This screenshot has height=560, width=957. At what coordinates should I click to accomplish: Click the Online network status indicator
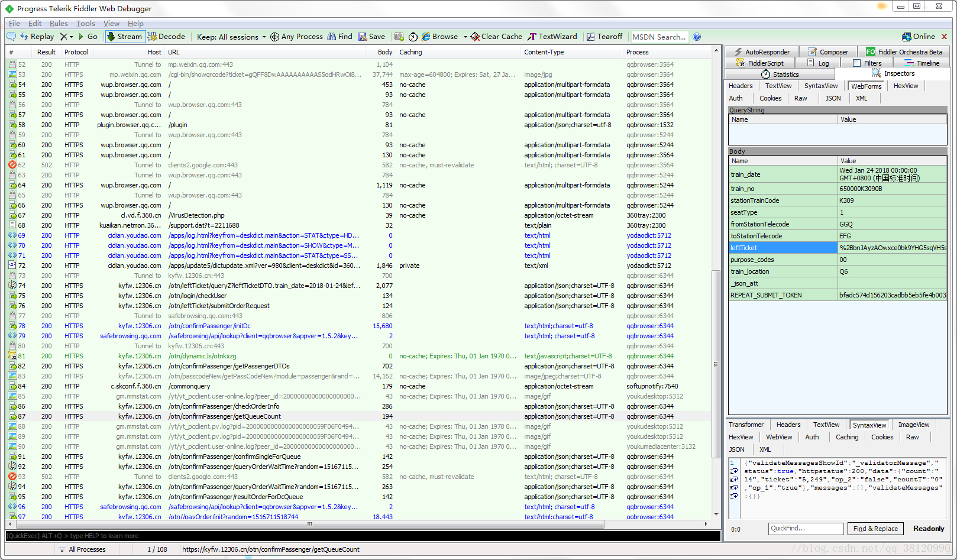919,37
